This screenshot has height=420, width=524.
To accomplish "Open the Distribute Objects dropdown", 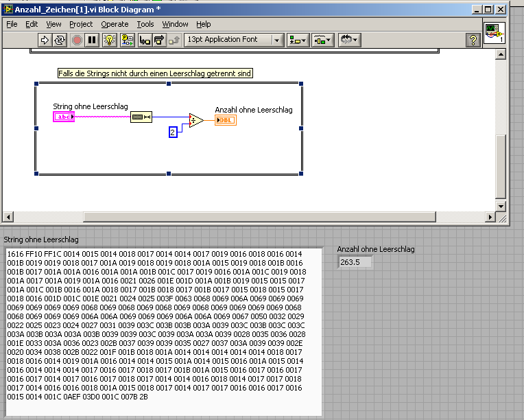I will (322, 40).
